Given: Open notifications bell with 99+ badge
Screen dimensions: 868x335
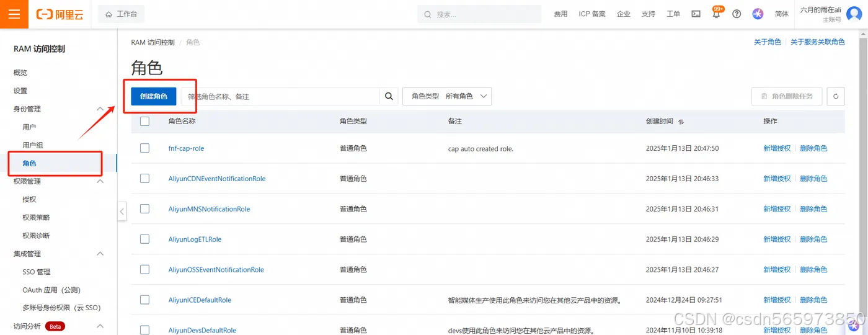Looking at the screenshot, I should (x=717, y=13).
